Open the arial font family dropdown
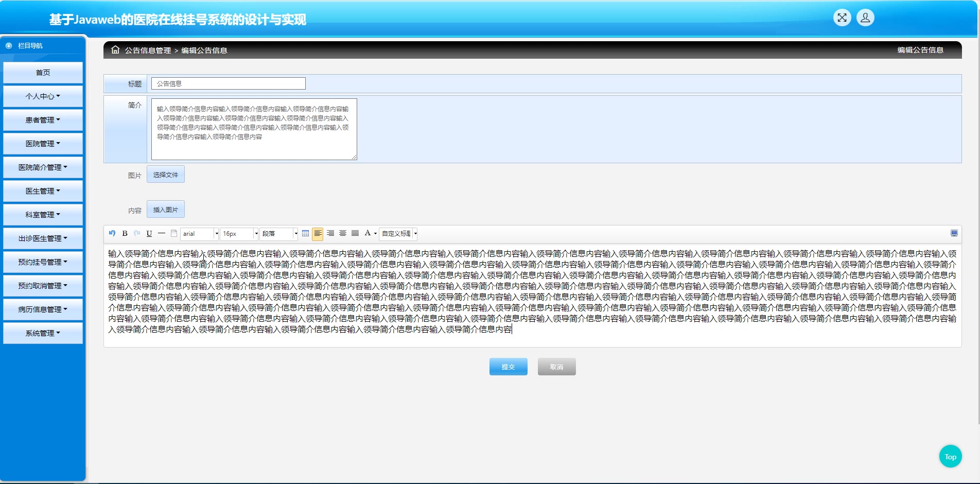980x484 pixels. (x=200, y=234)
